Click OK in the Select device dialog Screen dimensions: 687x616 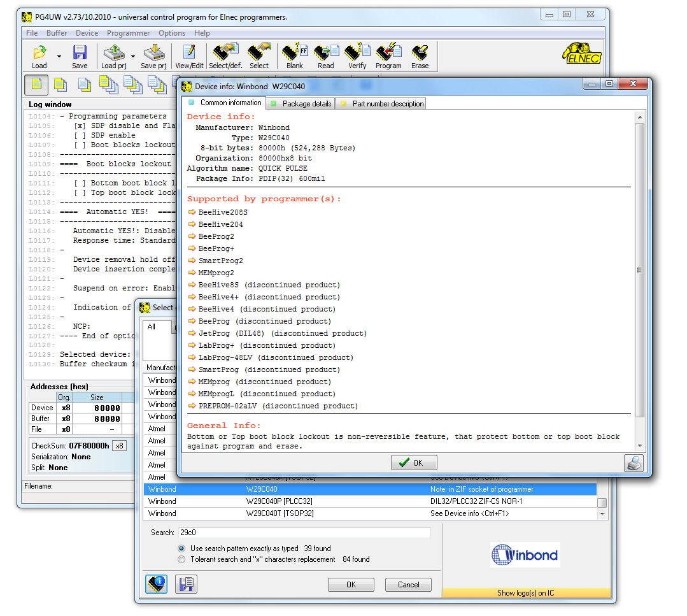(x=351, y=585)
